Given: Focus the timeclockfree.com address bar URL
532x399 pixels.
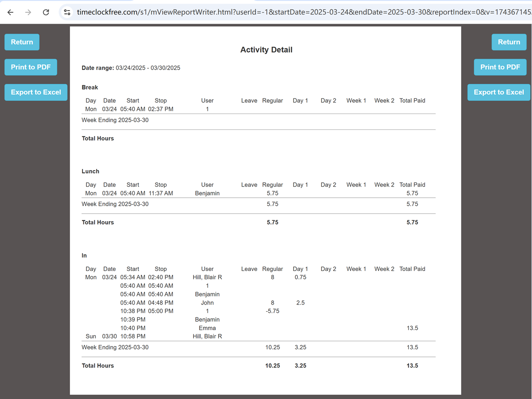Looking at the screenshot, I should pos(304,12).
